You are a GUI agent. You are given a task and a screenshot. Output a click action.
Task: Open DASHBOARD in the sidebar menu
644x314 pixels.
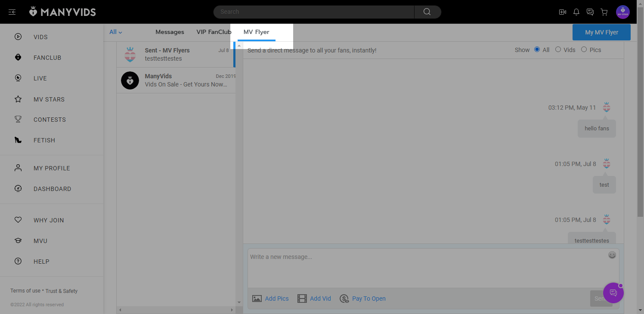[x=53, y=189]
